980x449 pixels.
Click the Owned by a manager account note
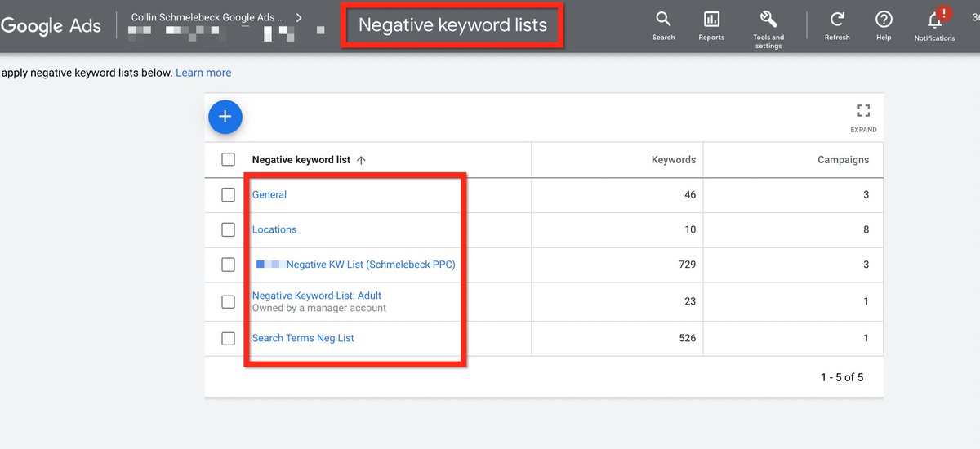point(319,309)
